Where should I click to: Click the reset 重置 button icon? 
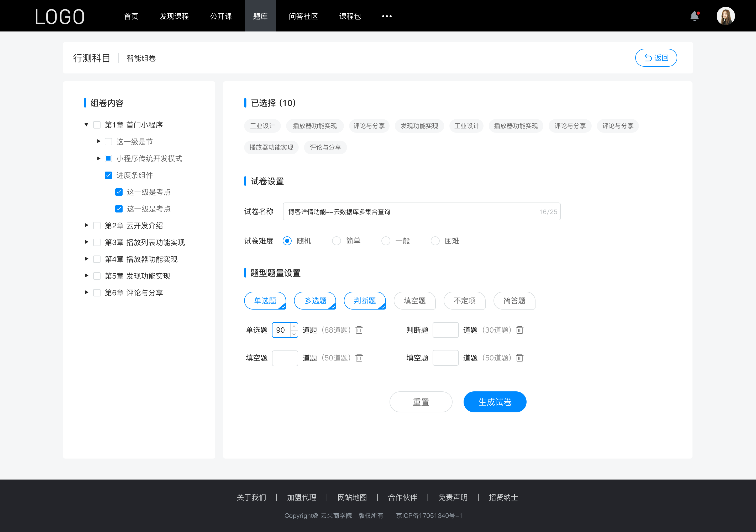[x=421, y=401]
